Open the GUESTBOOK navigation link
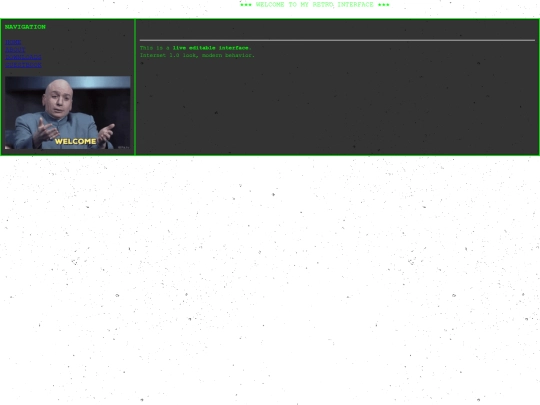 pyautogui.click(x=23, y=65)
